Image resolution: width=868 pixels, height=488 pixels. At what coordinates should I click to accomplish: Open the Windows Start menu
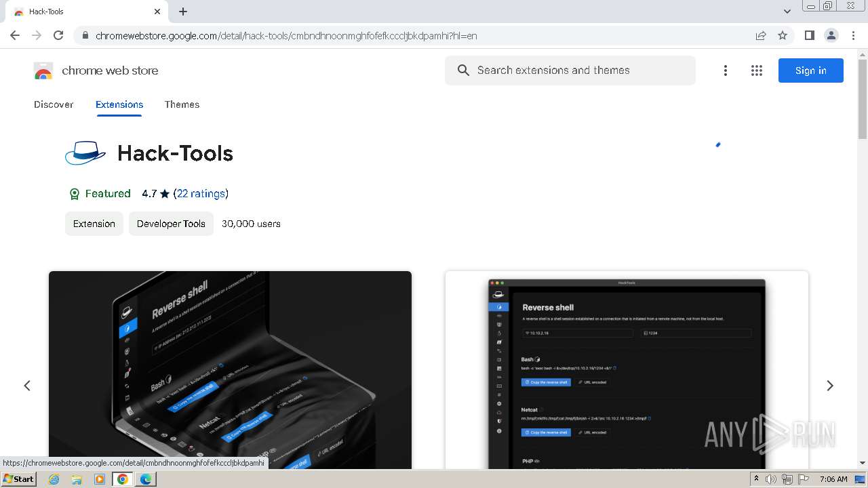(x=19, y=479)
